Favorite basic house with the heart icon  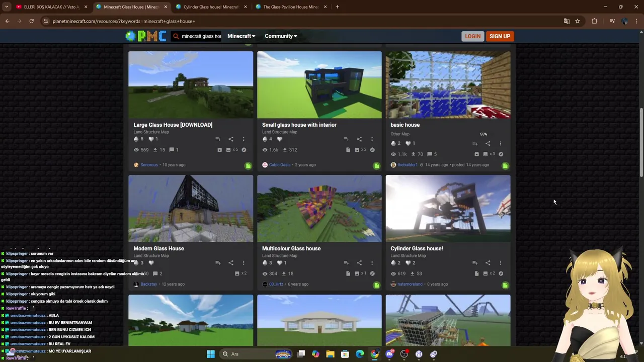click(x=408, y=143)
